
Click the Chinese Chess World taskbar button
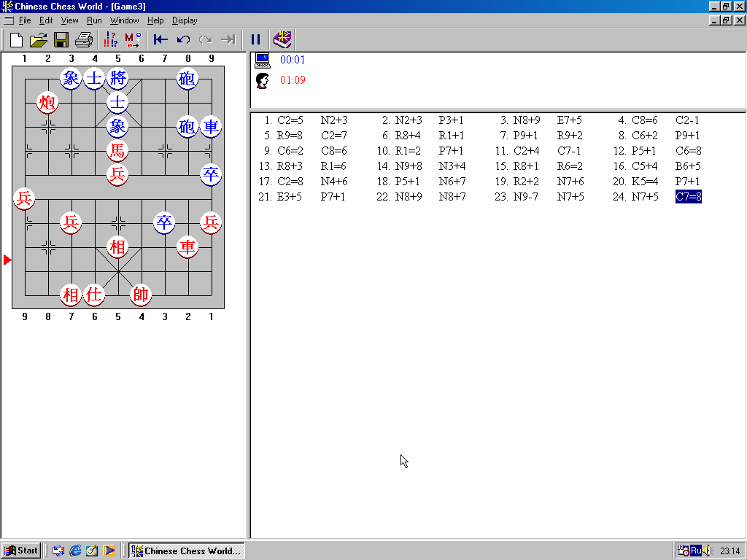[x=186, y=551]
